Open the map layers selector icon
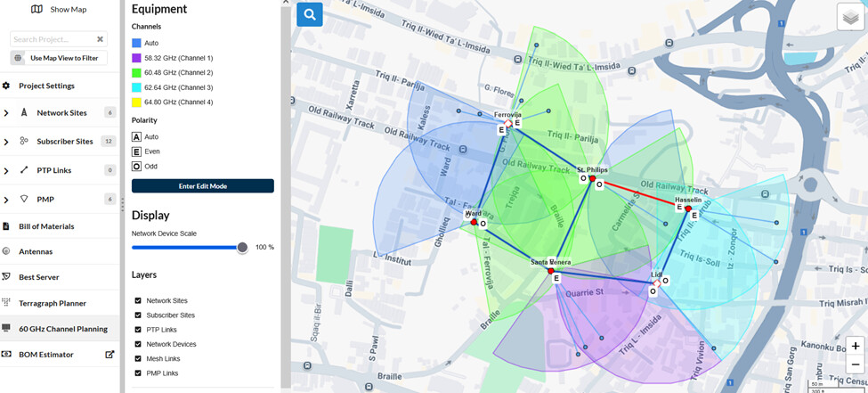Viewport: 868px width, 393px height. [x=849, y=17]
